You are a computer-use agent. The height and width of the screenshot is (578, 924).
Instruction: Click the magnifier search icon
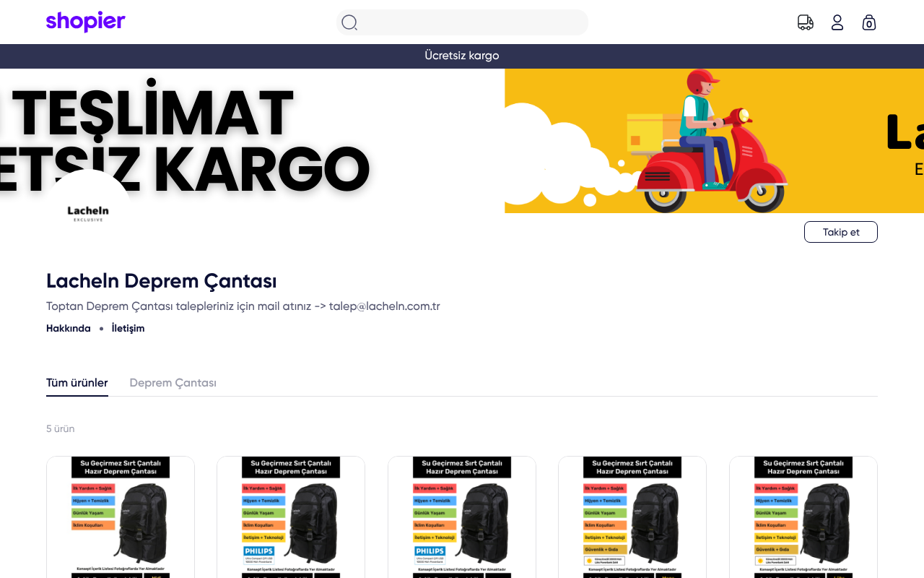349,22
